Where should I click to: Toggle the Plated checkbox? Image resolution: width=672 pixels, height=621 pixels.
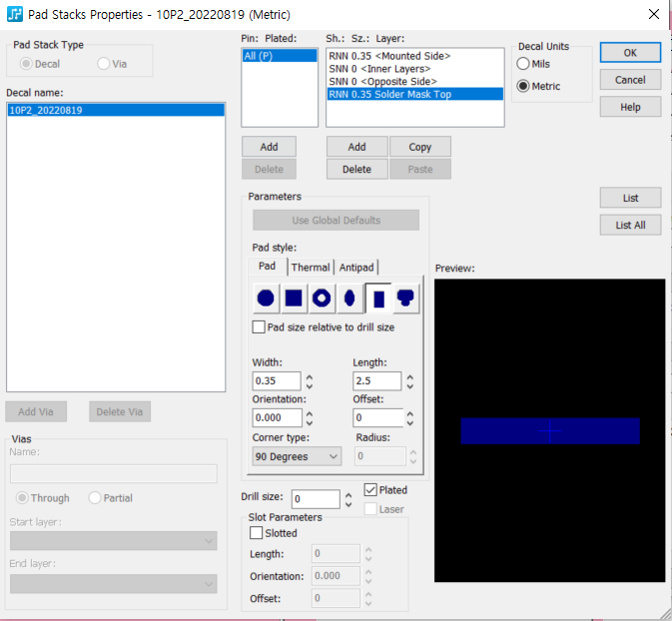tap(371, 490)
